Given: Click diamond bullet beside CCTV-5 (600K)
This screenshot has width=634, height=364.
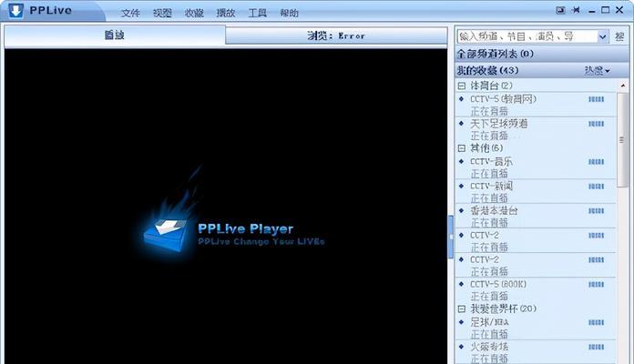Looking at the screenshot, I should [461, 284].
